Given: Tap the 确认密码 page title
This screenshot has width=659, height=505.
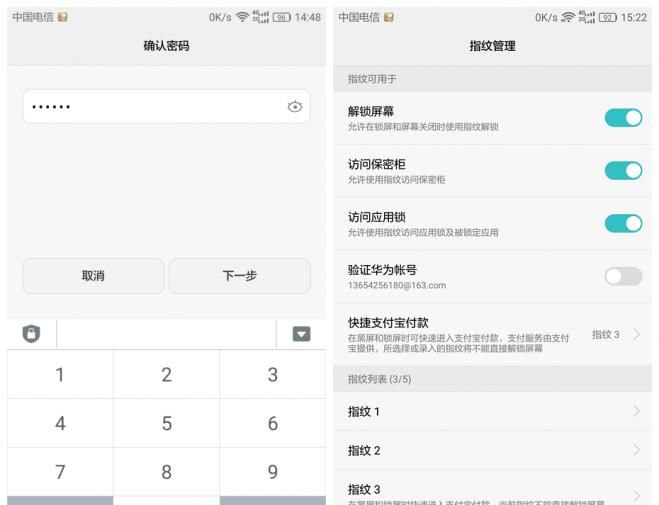Looking at the screenshot, I should 166,45.
